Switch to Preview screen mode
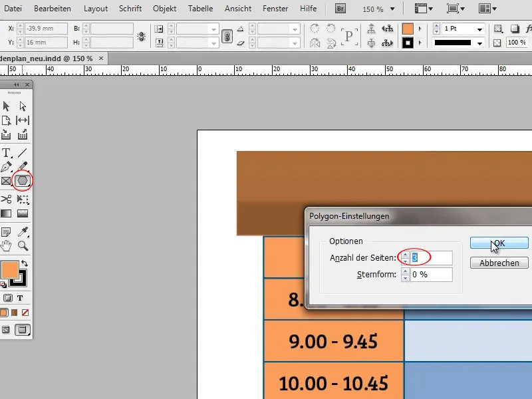Image resolution: width=532 pixels, height=399 pixels. point(23,330)
